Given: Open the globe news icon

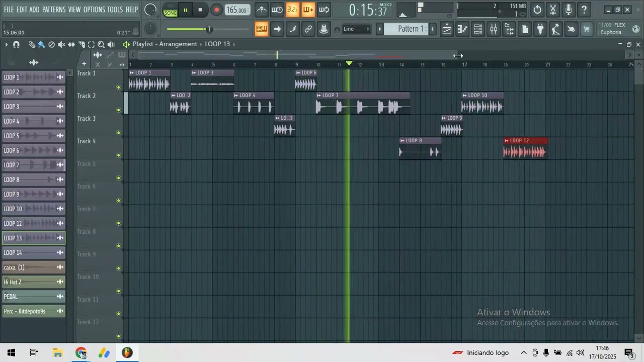Looking at the screenshot, I should [636, 29].
